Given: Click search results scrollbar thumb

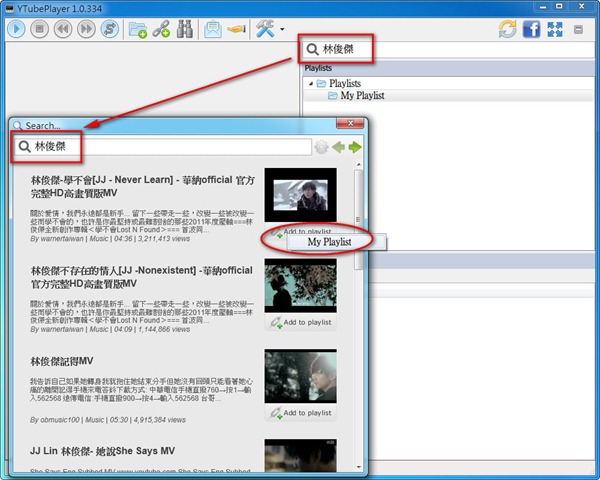Looking at the screenshot, I should tap(359, 219).
